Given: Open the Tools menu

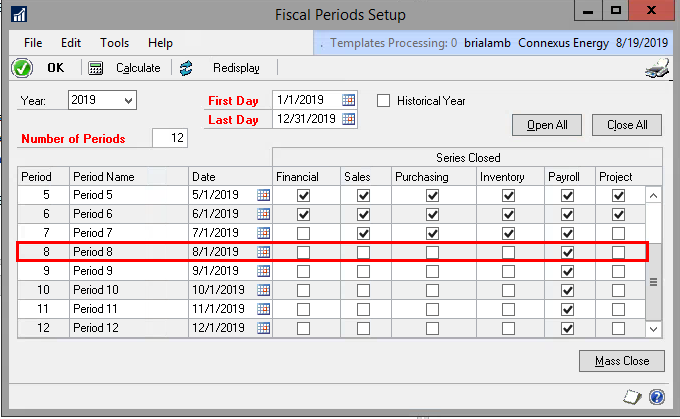Looking at the screenshot, I should pos(115,43).
